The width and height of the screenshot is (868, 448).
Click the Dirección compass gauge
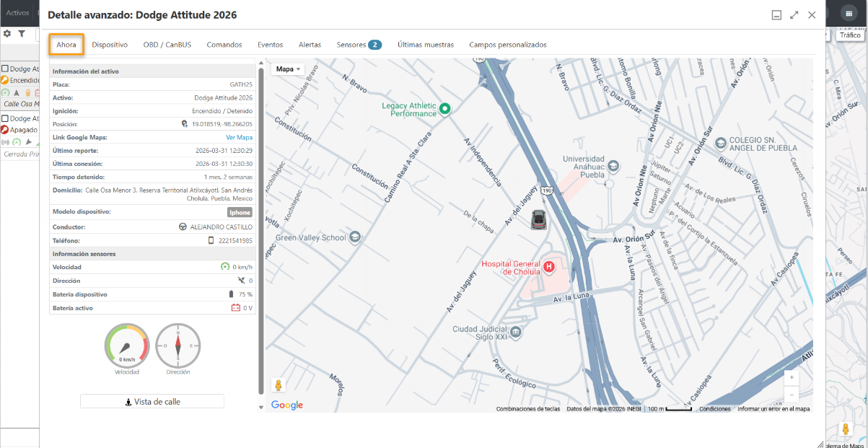[x=178, y=346]
